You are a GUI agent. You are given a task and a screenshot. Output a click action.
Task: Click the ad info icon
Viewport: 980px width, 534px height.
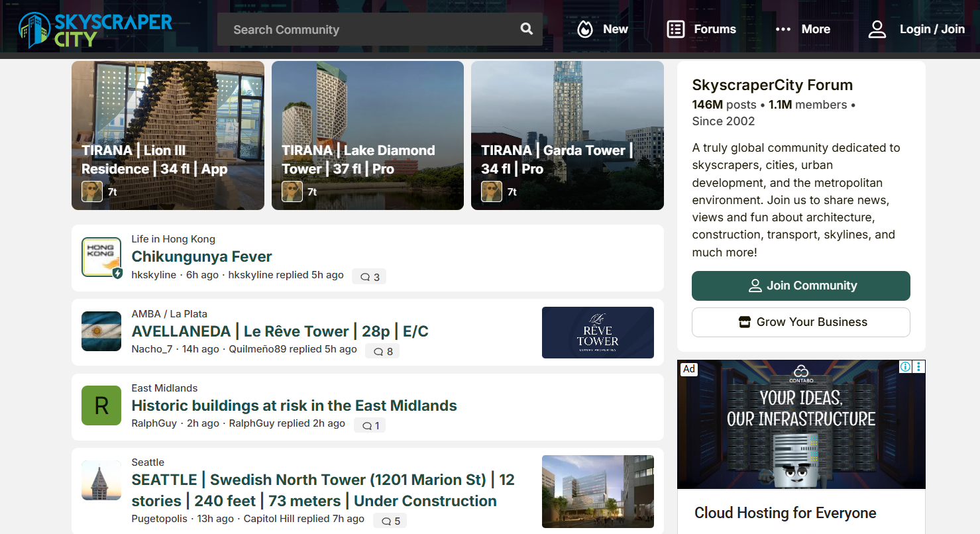(x=905, y=366)
